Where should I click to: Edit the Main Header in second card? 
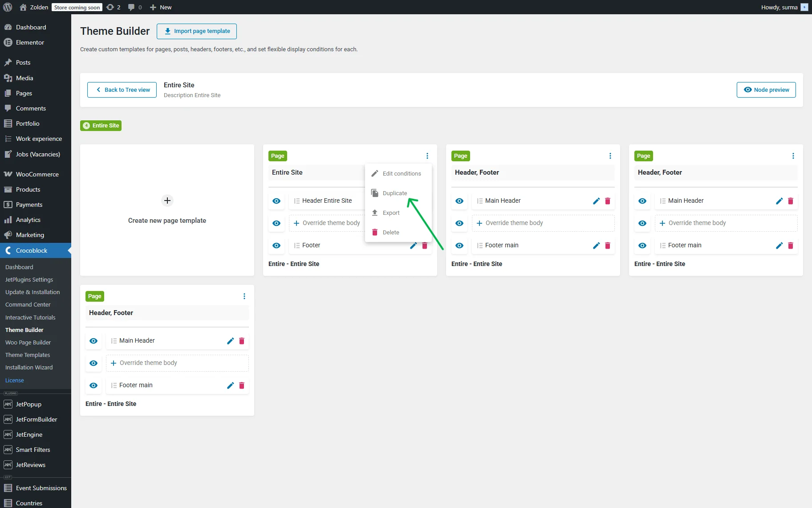point(596,201)
